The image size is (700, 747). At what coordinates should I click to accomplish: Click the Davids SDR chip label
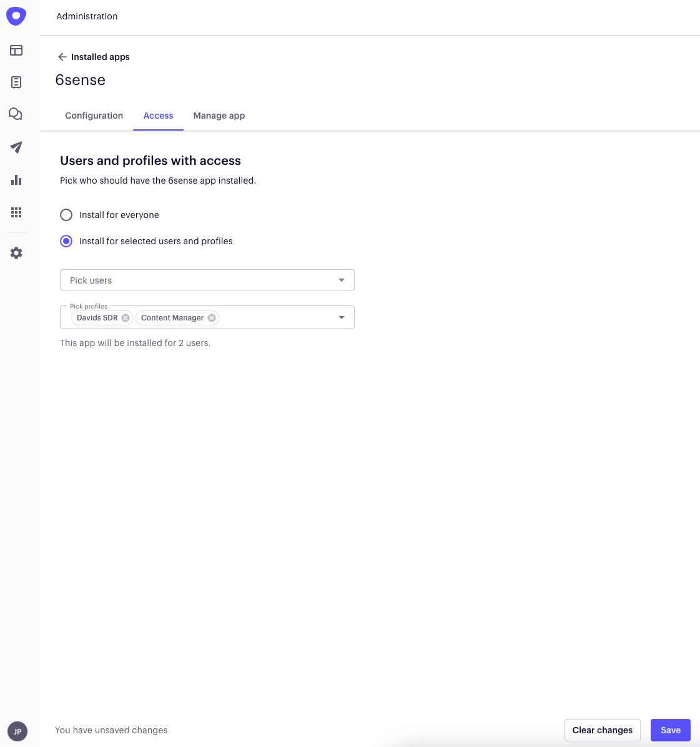coord(97,318)
